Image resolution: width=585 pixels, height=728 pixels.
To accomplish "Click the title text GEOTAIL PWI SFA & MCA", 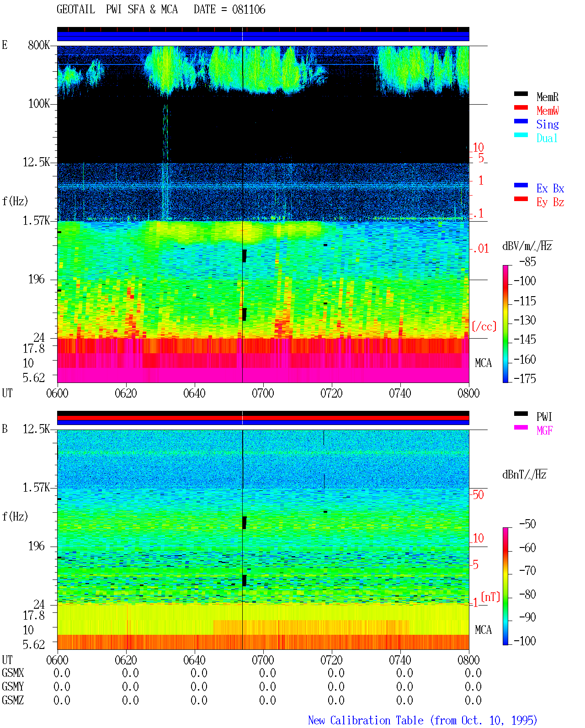I will click(x=117, y=9).
